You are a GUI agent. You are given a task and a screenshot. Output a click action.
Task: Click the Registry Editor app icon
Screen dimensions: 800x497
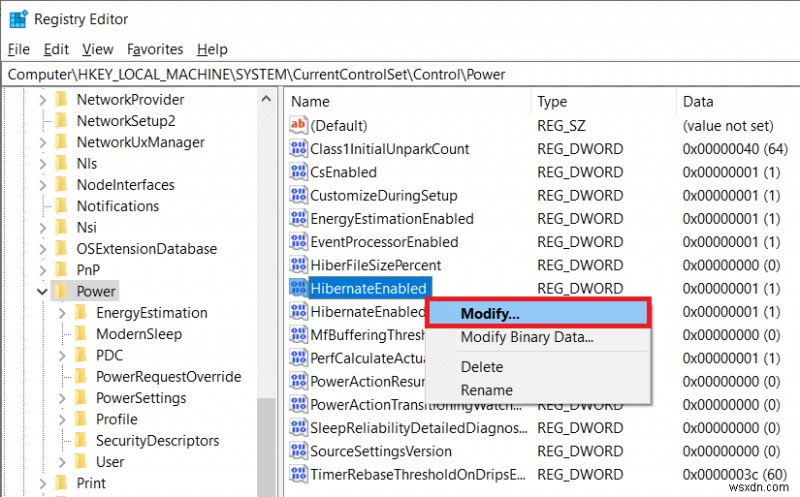18,19
